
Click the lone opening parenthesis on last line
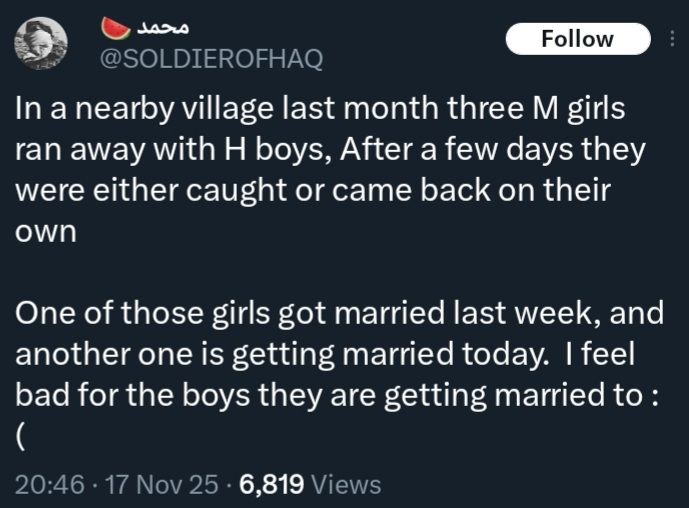[21, 436]
